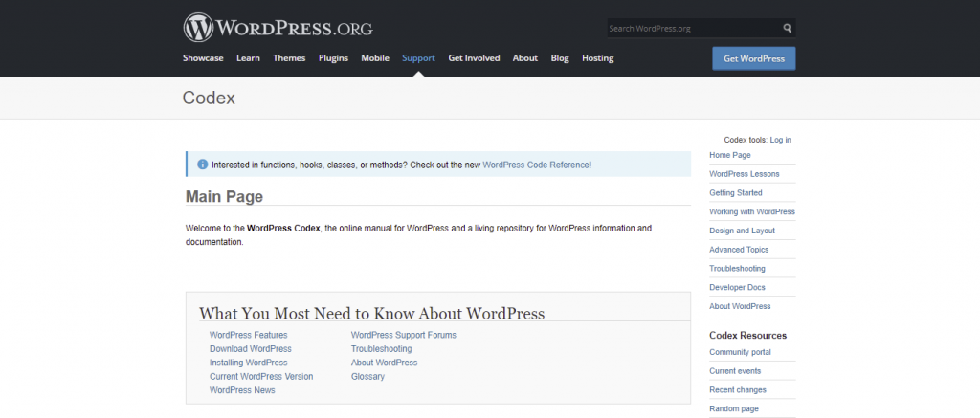Open About in the top navigation
The width and height of the screenshot is (980, 418).
click(525, 58)
